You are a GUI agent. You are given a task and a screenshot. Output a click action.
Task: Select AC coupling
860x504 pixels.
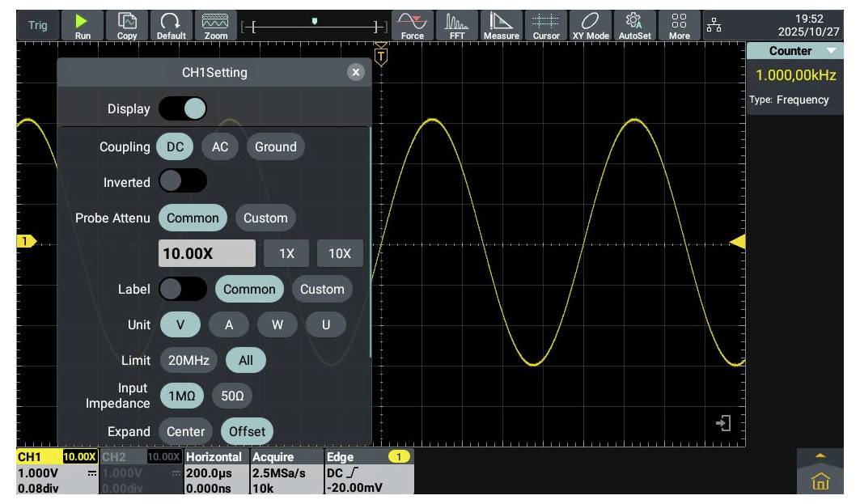coord(220,146)
